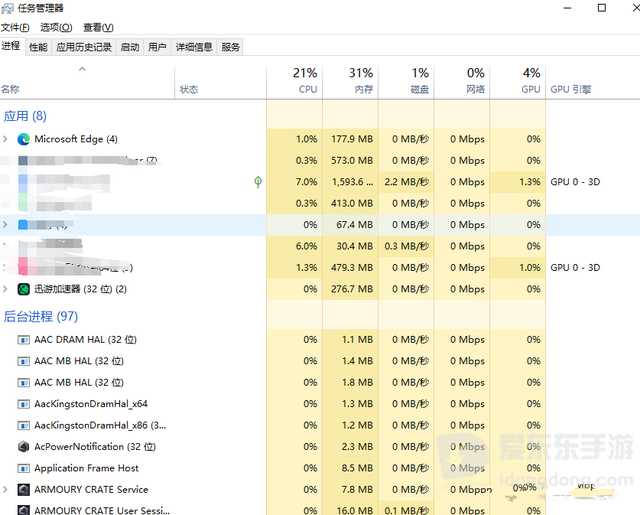Click the AAC MB HAL 1.8 MB row icon

point(24,383)
